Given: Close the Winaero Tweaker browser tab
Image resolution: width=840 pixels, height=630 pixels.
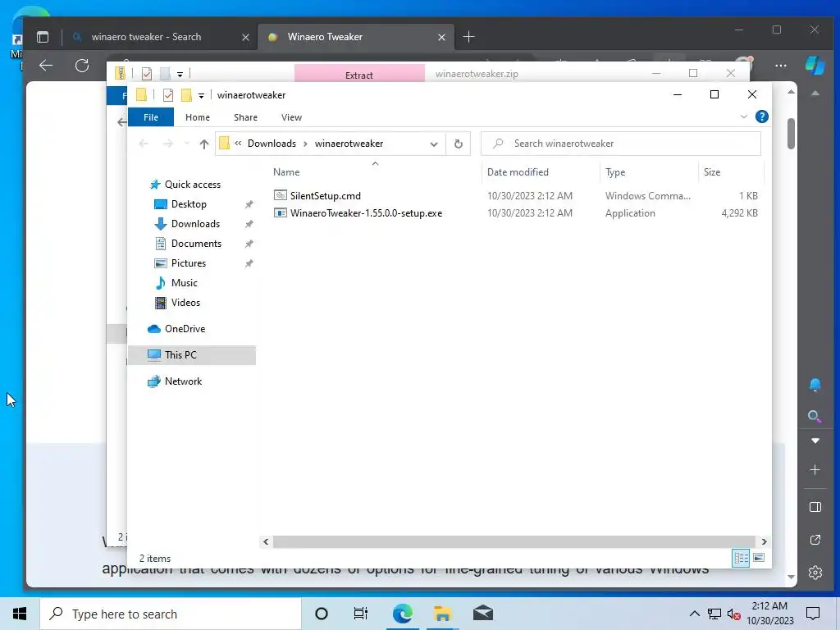Looking at the screenshot, I should pos(441,37).
